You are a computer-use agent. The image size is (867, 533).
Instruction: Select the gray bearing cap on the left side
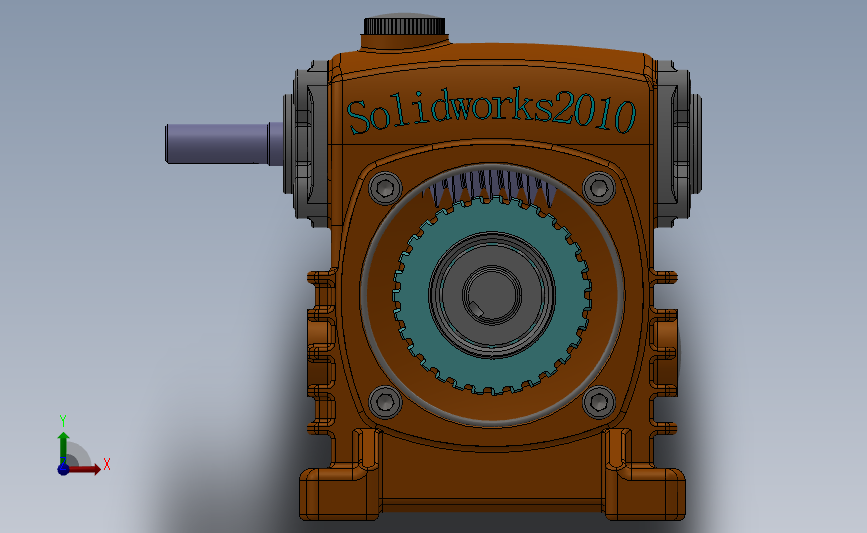tap(307, 145)
